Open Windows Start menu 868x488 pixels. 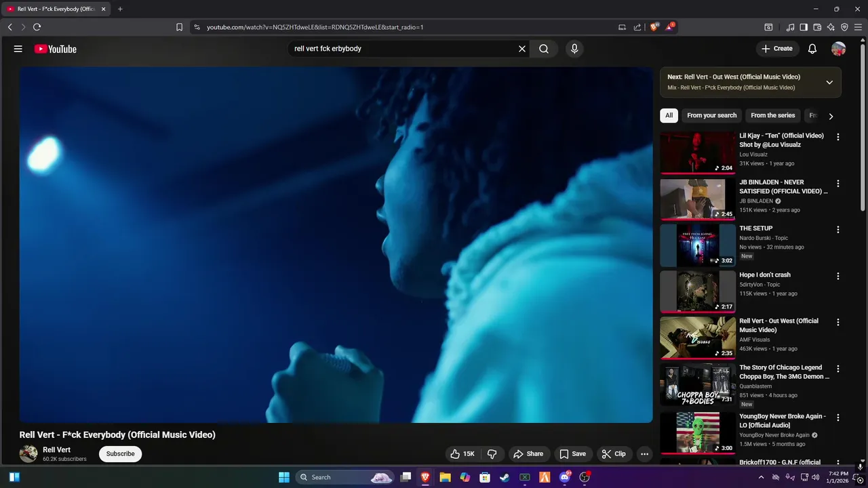284,477
